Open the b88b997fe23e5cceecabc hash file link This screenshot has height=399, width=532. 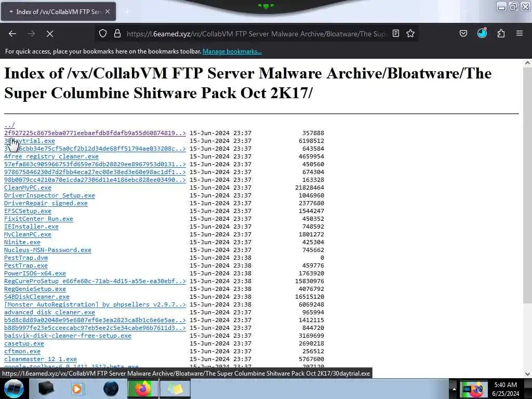tap(95, 328)
